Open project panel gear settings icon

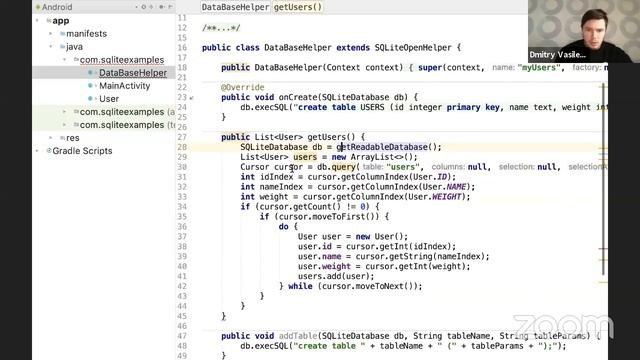pos(162,7)
